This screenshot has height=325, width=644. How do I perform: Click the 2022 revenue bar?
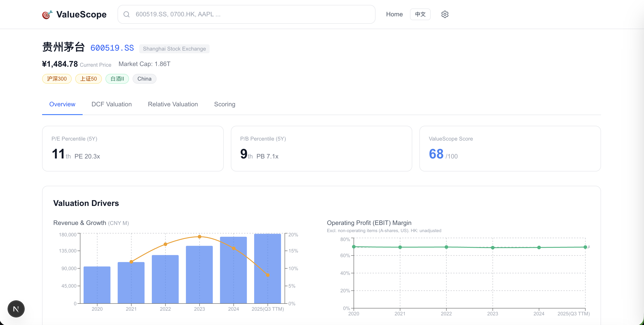pyautogui.click(x=165, y=279)
